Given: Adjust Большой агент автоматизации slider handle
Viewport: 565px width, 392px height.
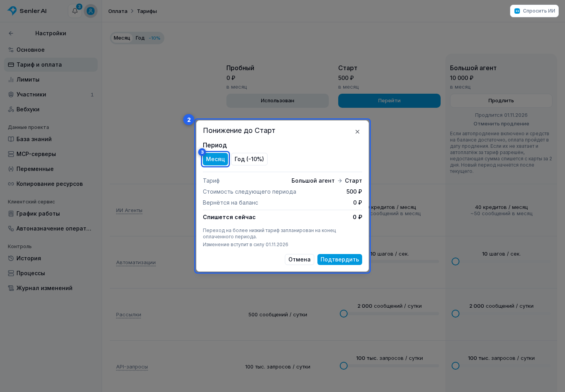Looking at the screenshot, I should 456,261.
